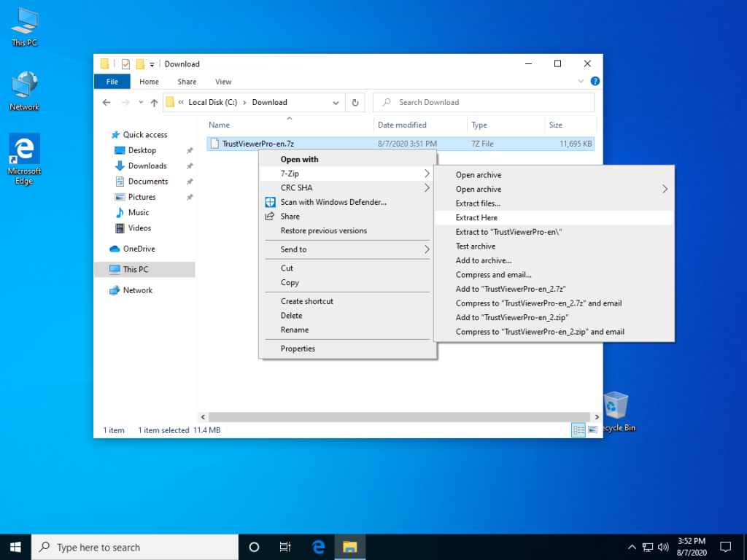The width and height of the screenshot is (747, 560).
Task: Open Cortana circle icon in taskbar
Action: pos(254,547)
